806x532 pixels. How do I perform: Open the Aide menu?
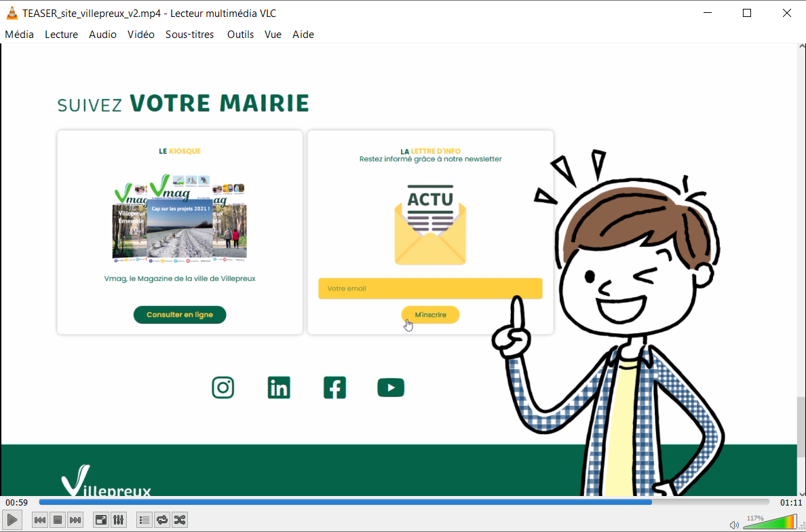(x=303, y=35)
